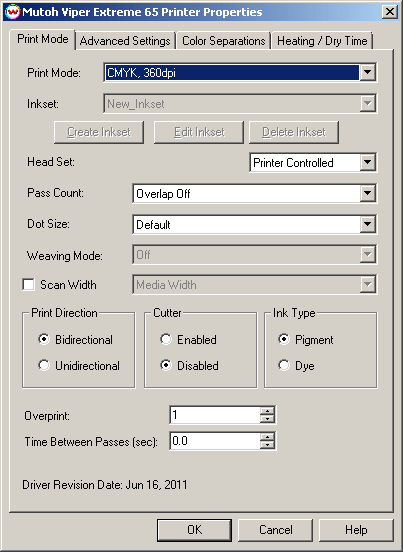
Task: Click the Create Inkset button
Action: coord(99,132)
